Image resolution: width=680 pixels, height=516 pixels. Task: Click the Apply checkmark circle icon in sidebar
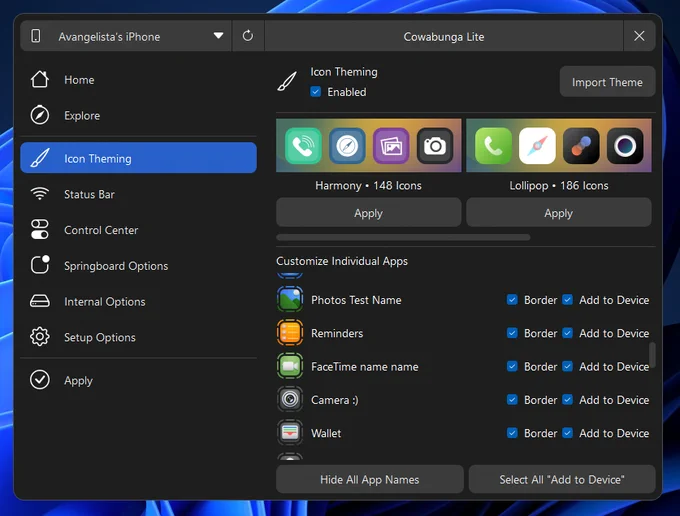coord(39,380)
